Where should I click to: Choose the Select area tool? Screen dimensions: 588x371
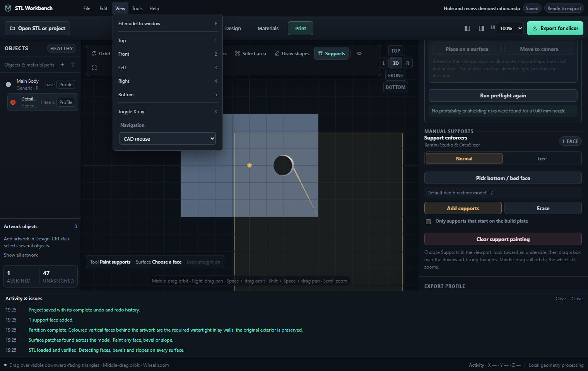pos(251,54)
